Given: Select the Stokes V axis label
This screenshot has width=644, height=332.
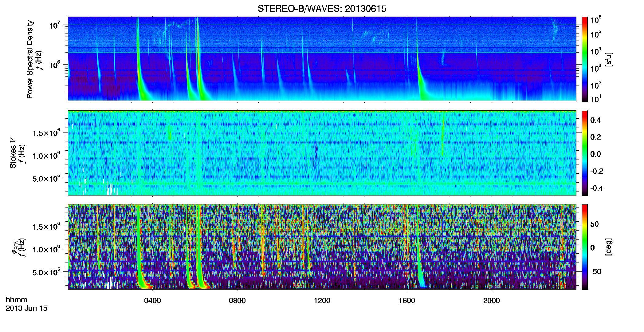Looking at the screenshot, I should click(x=13, y=153).
